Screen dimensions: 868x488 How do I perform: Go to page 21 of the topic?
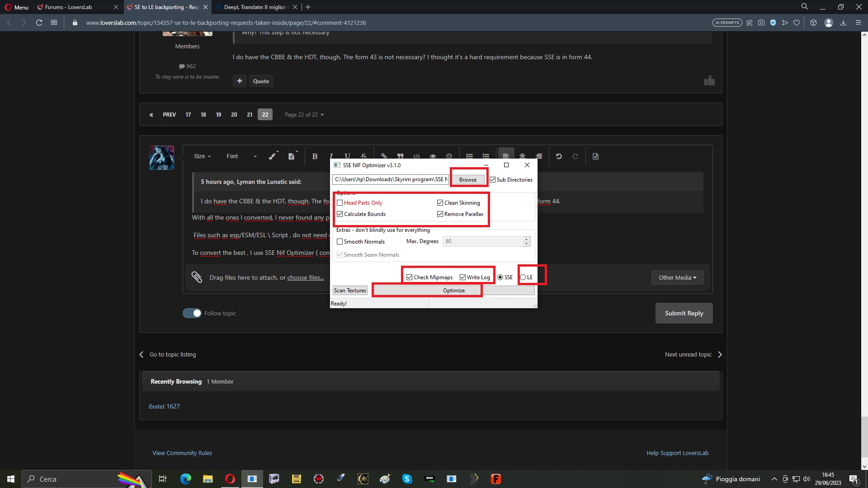point(250,115)
